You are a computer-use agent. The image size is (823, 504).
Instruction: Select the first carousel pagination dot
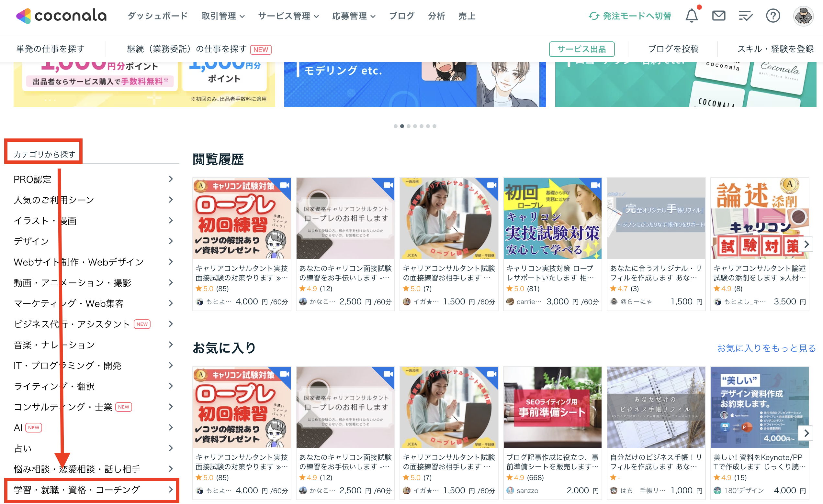click(395, 126)
